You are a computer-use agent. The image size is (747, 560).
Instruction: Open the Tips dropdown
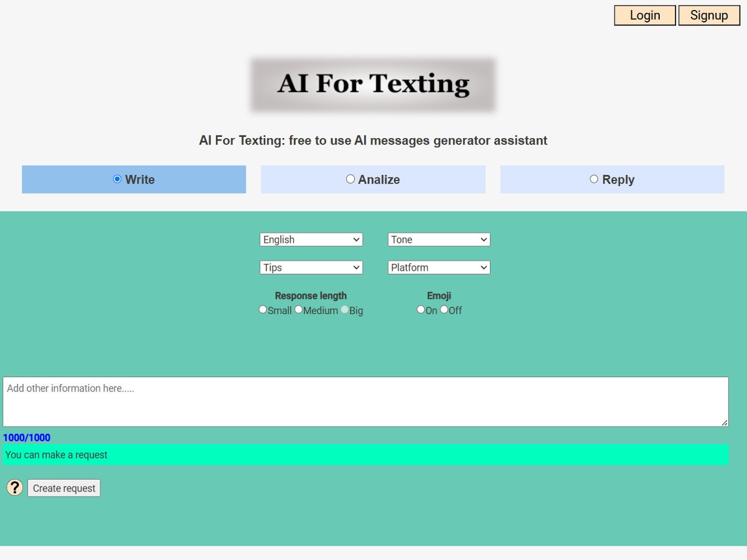(x=311, y=268)
